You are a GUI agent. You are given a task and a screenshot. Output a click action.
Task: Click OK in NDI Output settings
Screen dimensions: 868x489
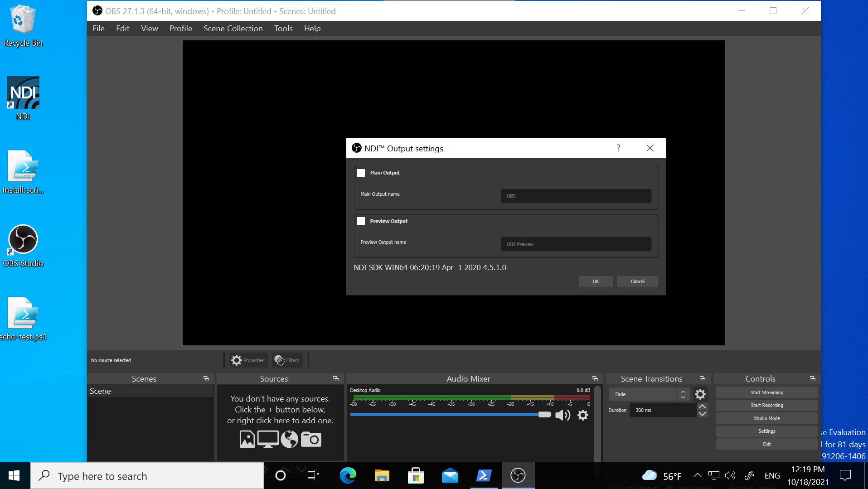point(595,281)
